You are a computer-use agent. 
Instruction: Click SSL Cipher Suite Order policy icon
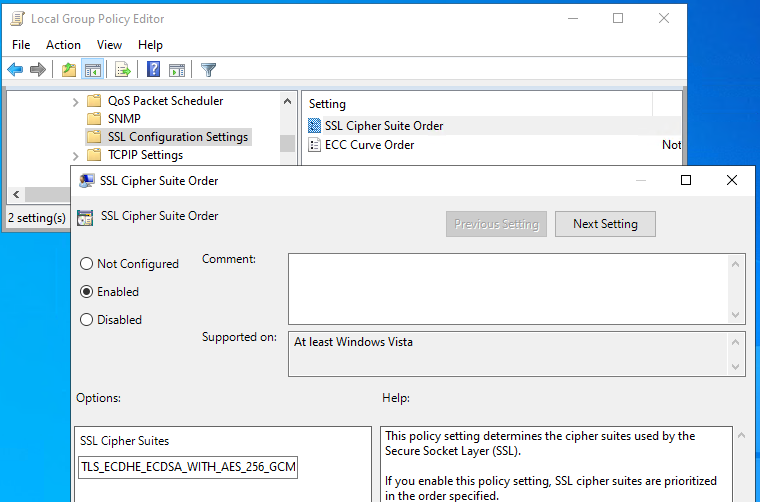point(314,126)
